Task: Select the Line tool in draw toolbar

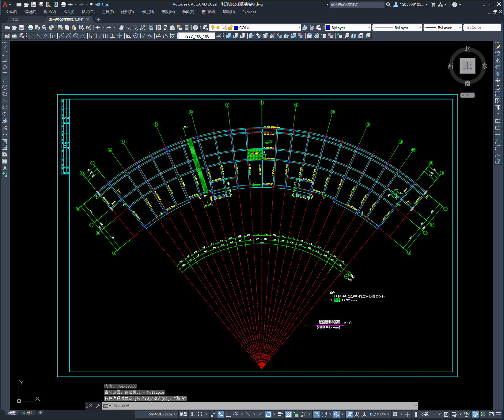Action: click(x=5, y=47)
